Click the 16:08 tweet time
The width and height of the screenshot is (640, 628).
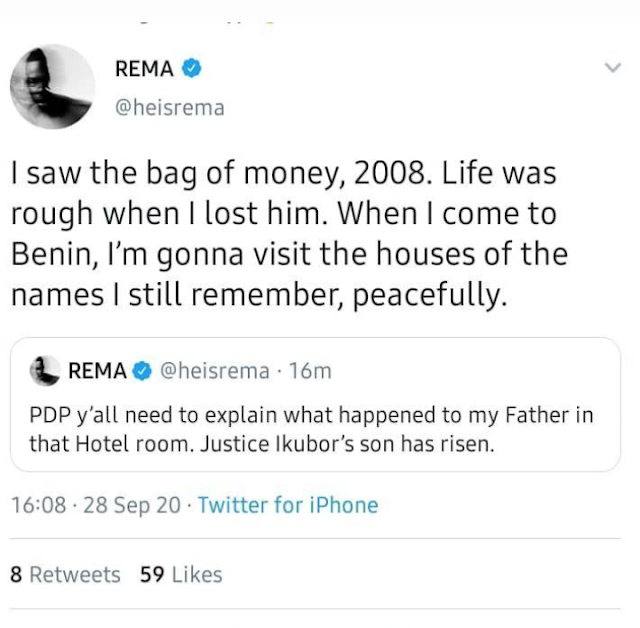(x=38, y=505)
